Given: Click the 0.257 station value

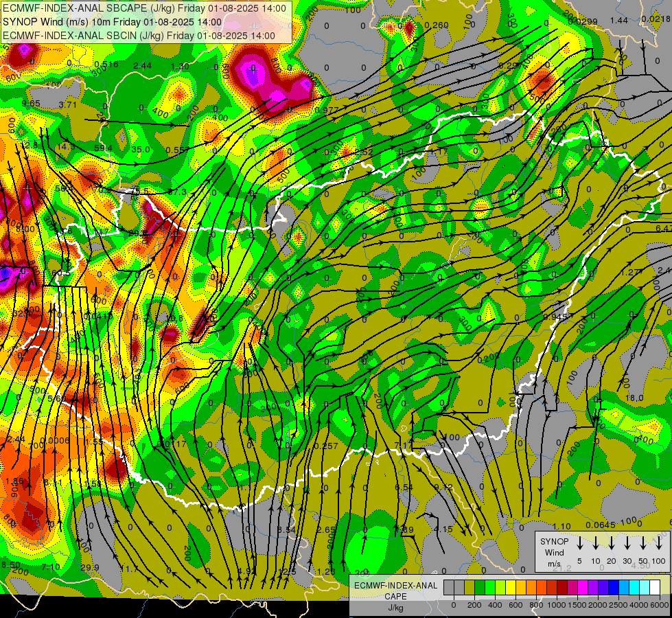Looking at the screenshot, I should (x=326, y=446).
